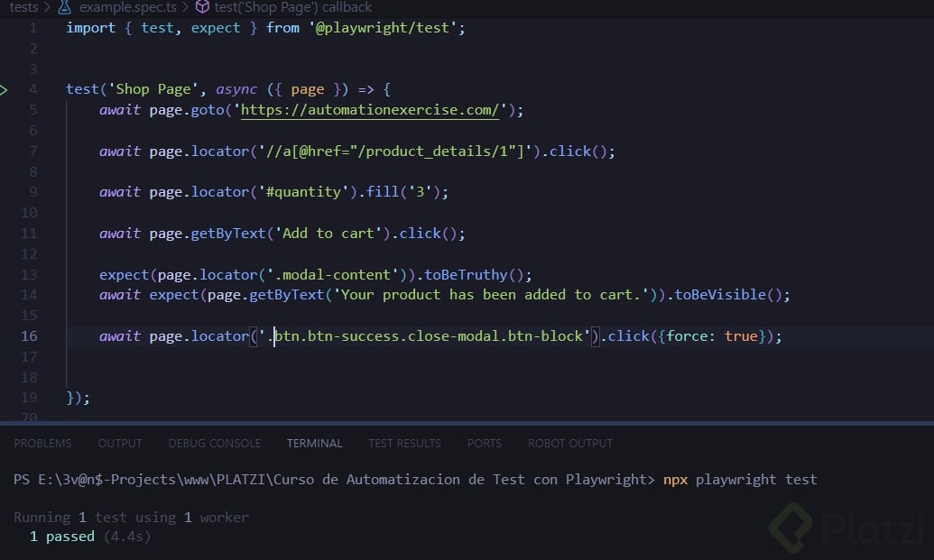Open the ROBOT OUTPUT tab
The height and width of the screenshot is (560, 934).
point(570,444)
